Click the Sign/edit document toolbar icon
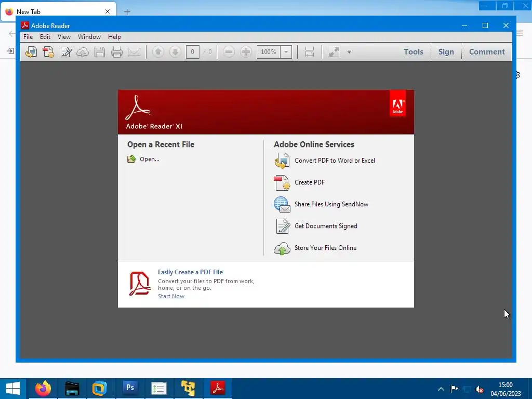Viewport: 532px width, 399px height. [65, 52]
